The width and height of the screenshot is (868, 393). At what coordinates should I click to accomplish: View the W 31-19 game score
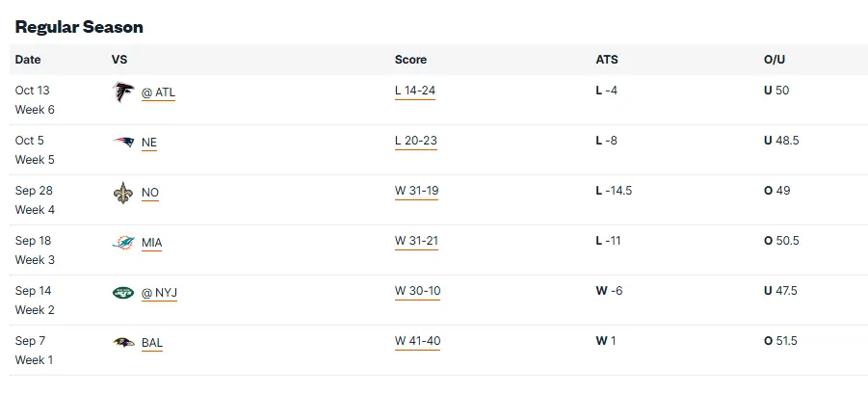click(x=416, y=191)
